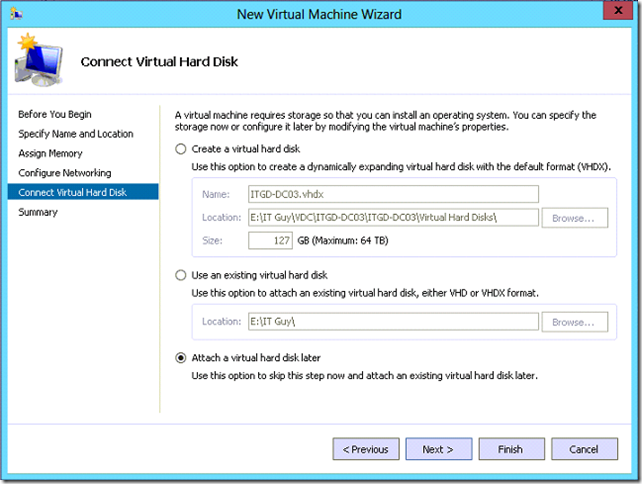Viewport: 642px width, 484px height.
Task: Click the wizard icon in the title bar
Action: coord(16,14)
